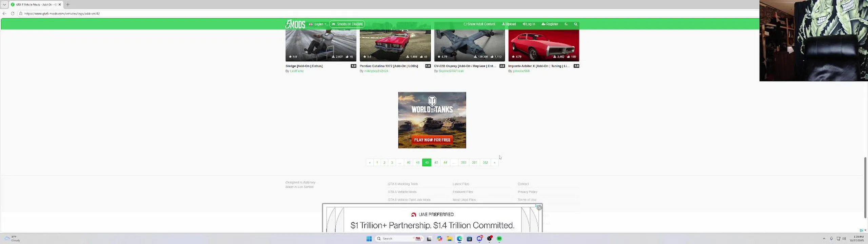Go to page 3 in pagination
Screen dimensions: 868x244
(x=392, y=163)
